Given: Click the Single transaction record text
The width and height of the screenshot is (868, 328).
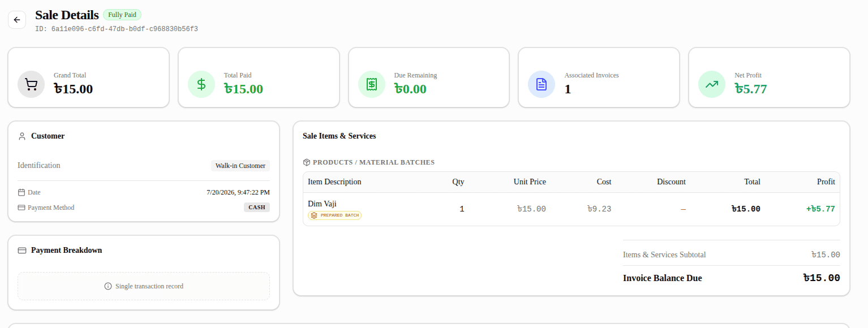Looking at the screenshot, I should 149,286.
